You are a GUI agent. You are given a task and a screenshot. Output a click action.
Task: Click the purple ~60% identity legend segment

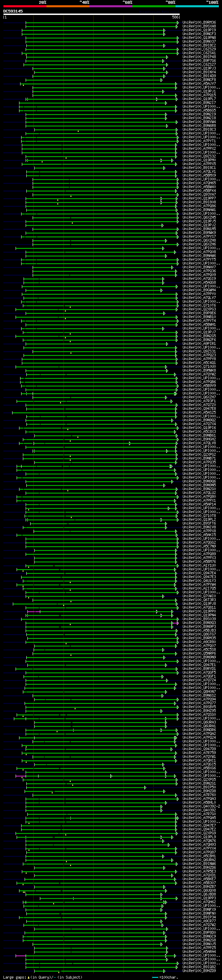click(x=111, y=6)
